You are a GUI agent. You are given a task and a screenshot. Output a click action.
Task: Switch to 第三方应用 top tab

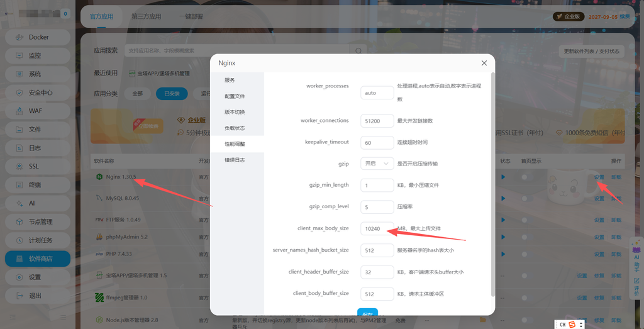point(146,16)
